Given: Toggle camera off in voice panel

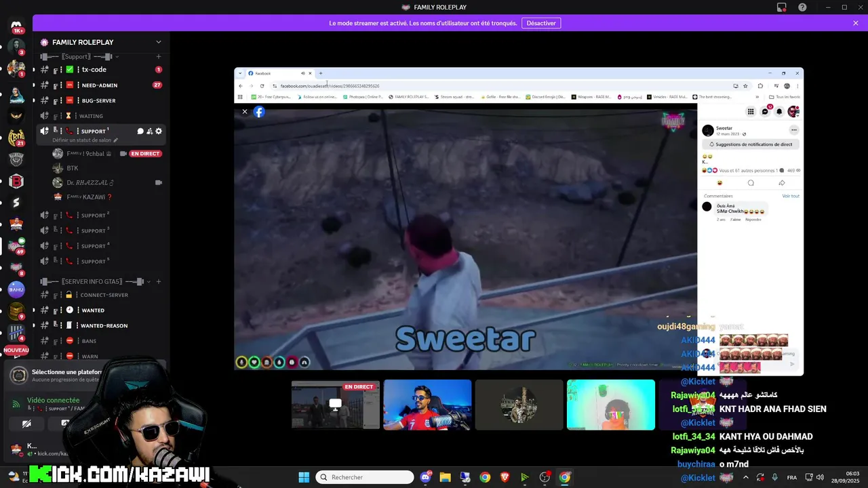Looking at the screenshot, I should tap(26, 424).
